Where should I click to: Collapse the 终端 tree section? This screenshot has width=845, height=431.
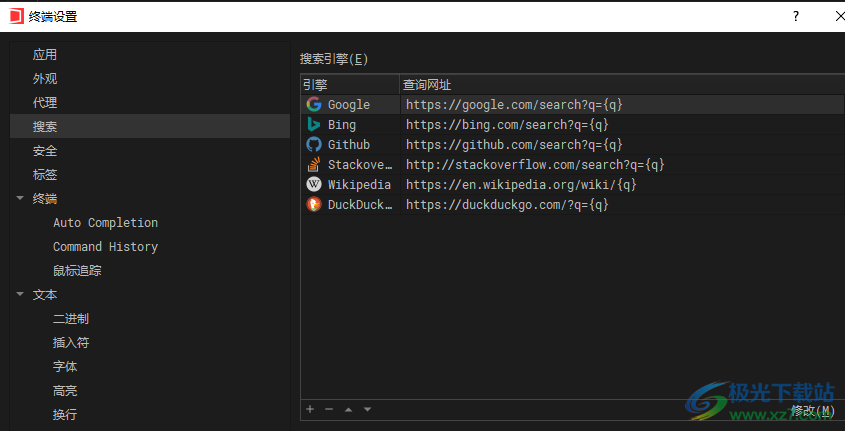(x=20, y=198)
